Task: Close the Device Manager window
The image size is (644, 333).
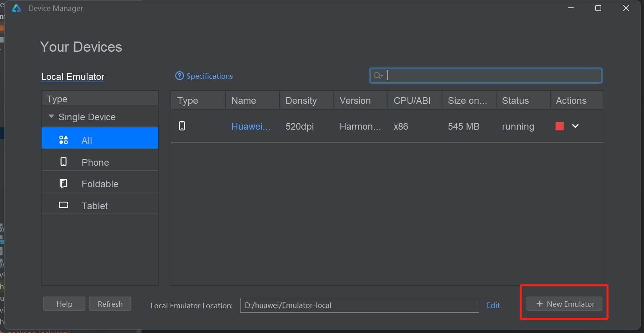Action: (626, 8)
